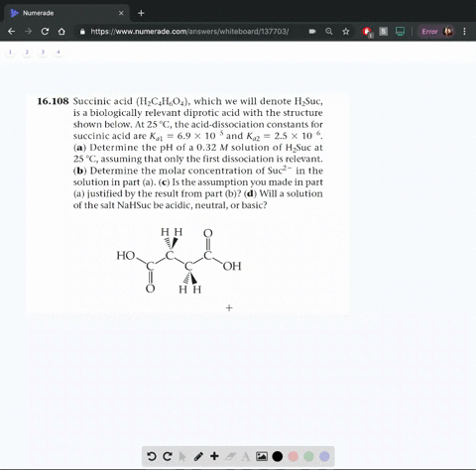
Task: Click the numerade.com address bar
Action: click(189, 32)
